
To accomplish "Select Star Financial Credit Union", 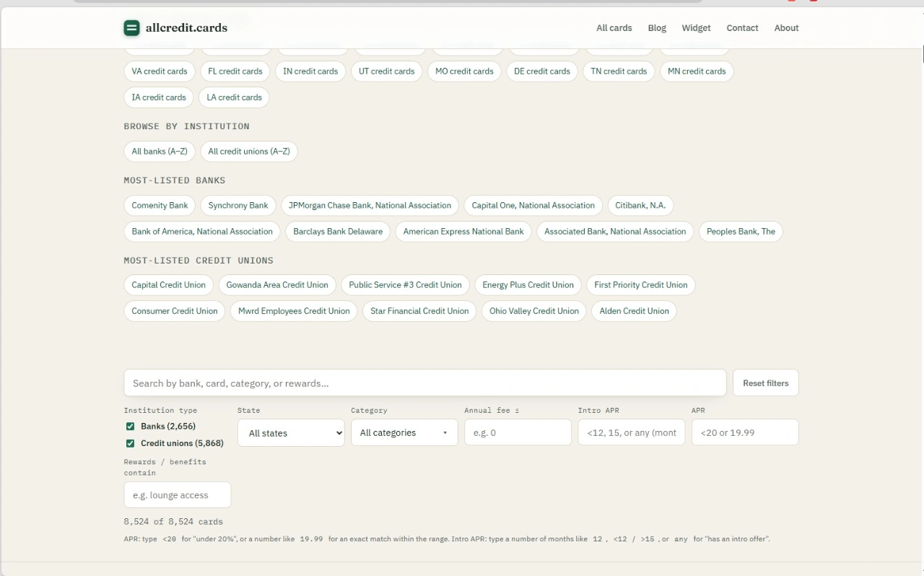I will pyautogui.click(x=419, y=311).
